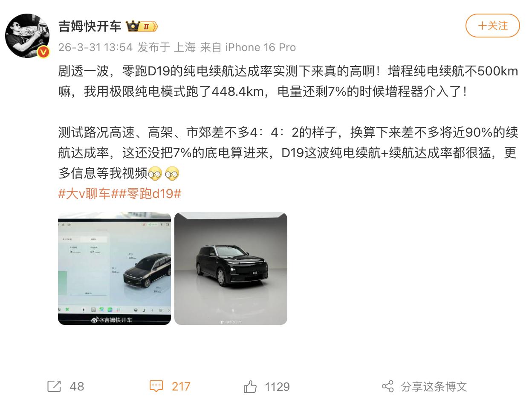Click the 来自 iPhone 16 Pro source
Image resolution: width=532 pixels, height=402 pixels.
pos(248,47)
